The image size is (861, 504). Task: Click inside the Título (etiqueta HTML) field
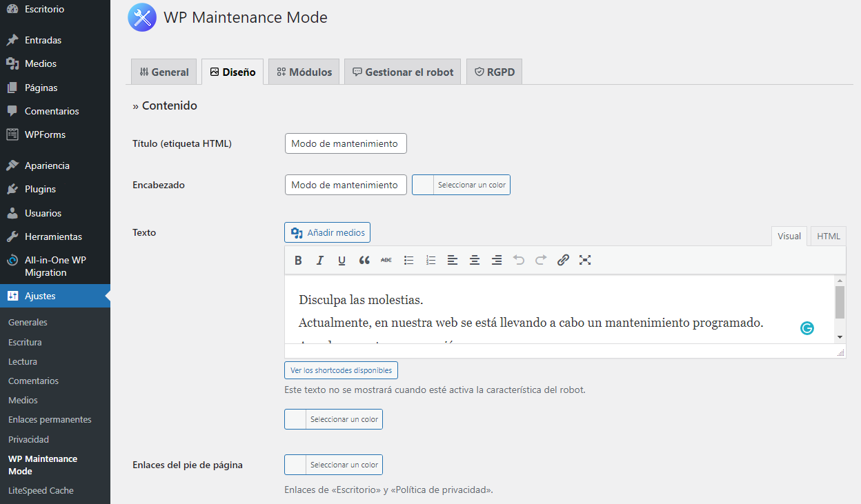(345, 143)
